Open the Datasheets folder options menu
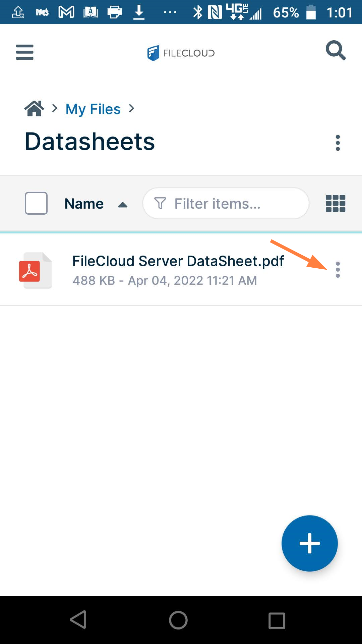362x644 pixels. 338,143
